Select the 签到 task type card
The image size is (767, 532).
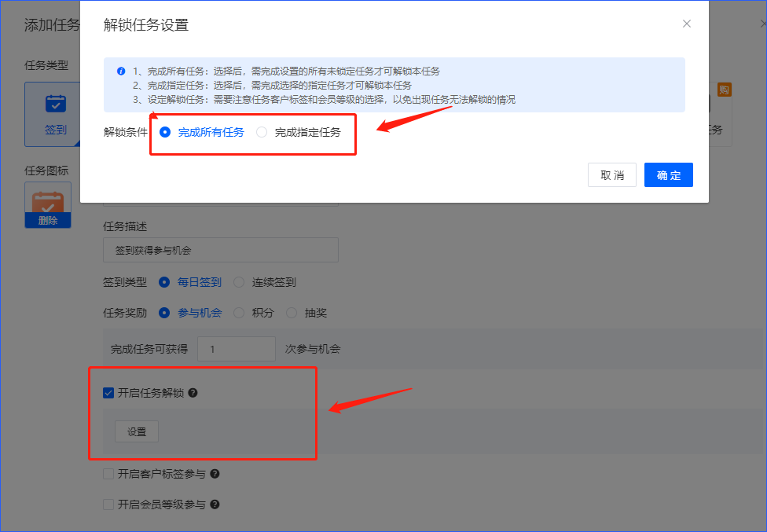click(x=53, y=115)
